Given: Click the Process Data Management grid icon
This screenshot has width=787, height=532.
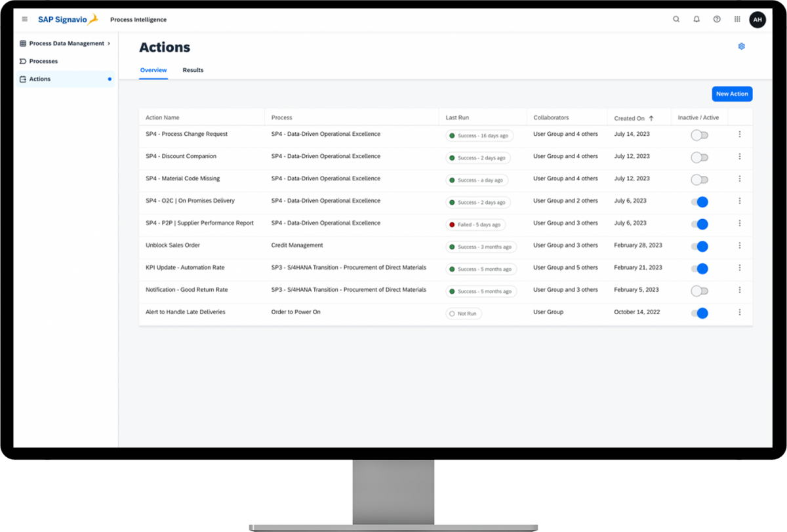Looking at the screenshot, I should click(24, 43).
